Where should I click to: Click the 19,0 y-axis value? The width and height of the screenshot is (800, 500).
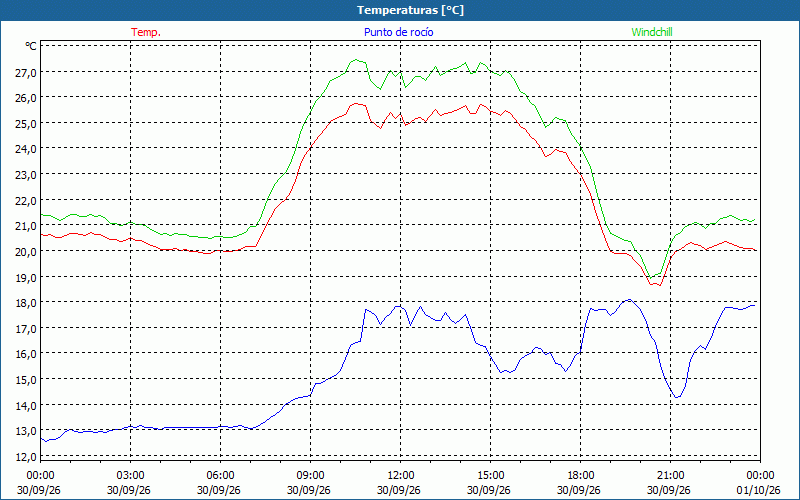pyautogui.click(x=26, y=278)
